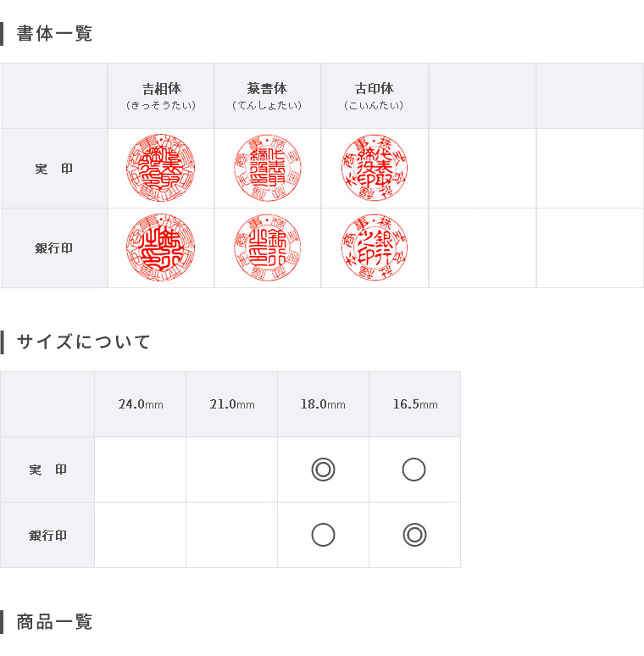Click the double circle for 実印 18.0mm
644x656 pixels.
[x=323, y=470]
